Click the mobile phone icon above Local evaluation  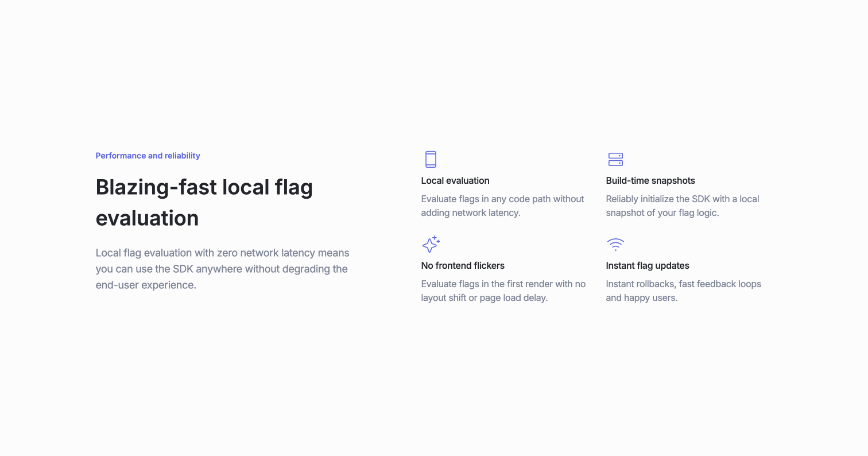(431, 159)
